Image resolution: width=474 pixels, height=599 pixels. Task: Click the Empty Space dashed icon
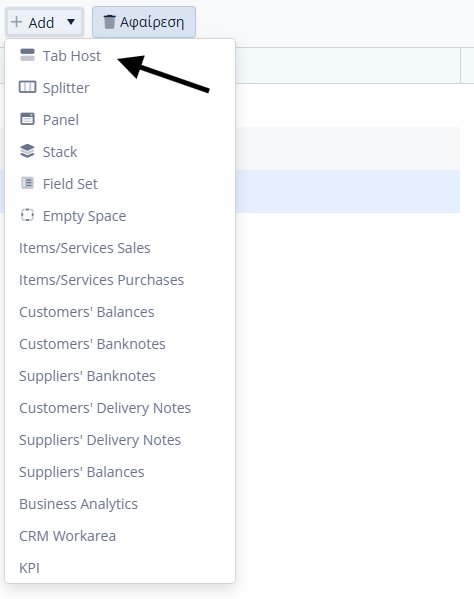(x=27, y=215)
